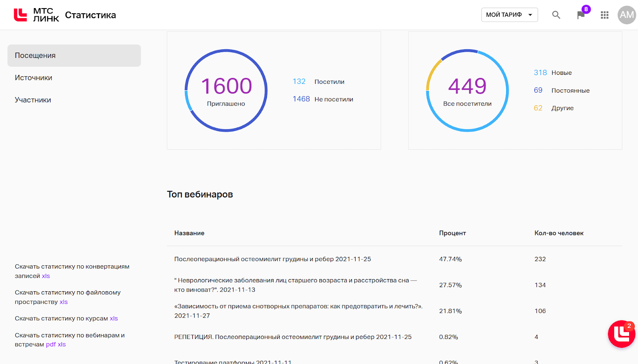Click the AM user avatar
The image size is (638, 364).
click(626, 15)
